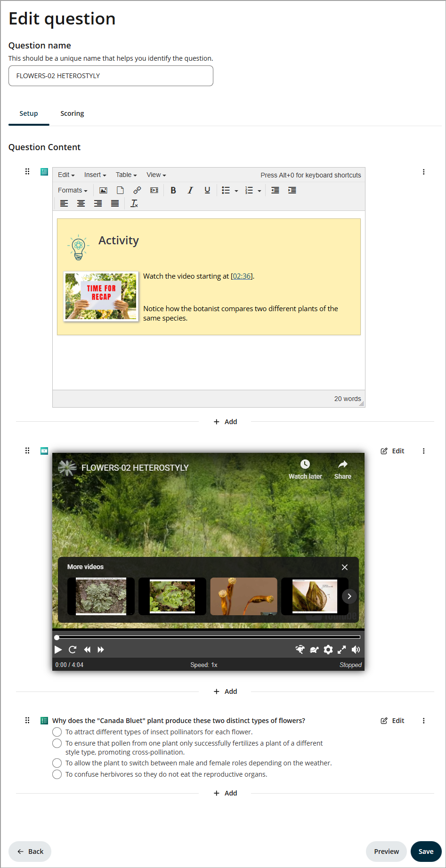Close the More videos panel
Image resolution: width=446 pixels, height=868 pixels.
pyautogui.click(x=345, y=567)
